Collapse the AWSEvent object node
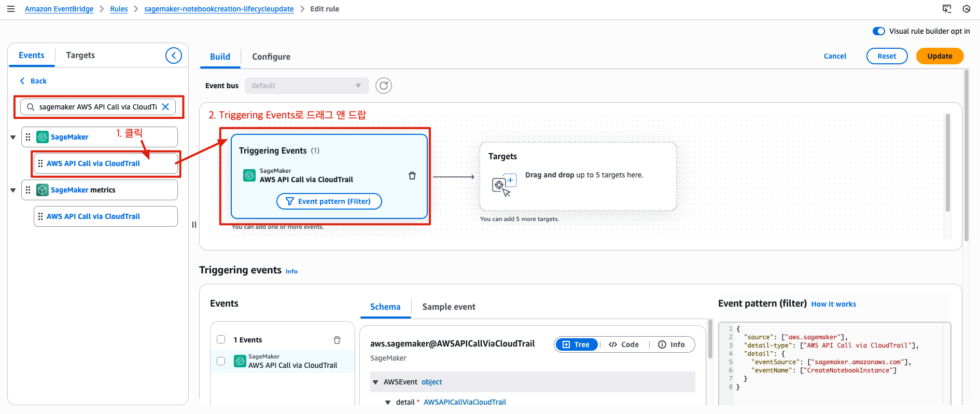Screen dimensions: 980x414 coord(375,382)
